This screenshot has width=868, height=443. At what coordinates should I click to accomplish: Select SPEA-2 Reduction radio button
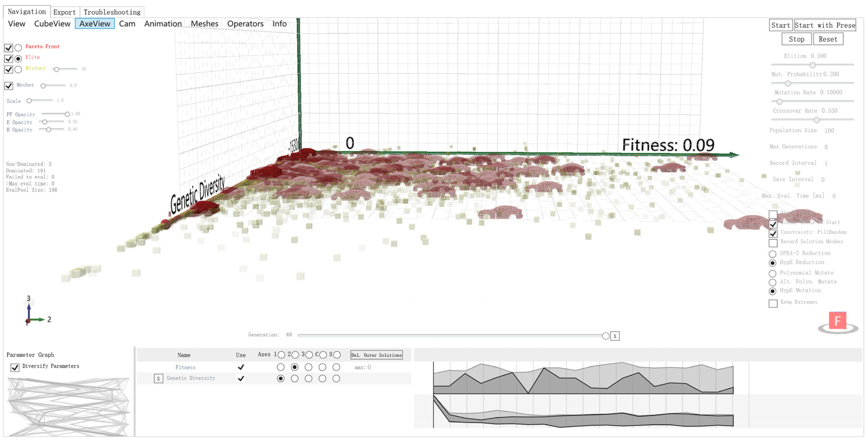point(772,254)
